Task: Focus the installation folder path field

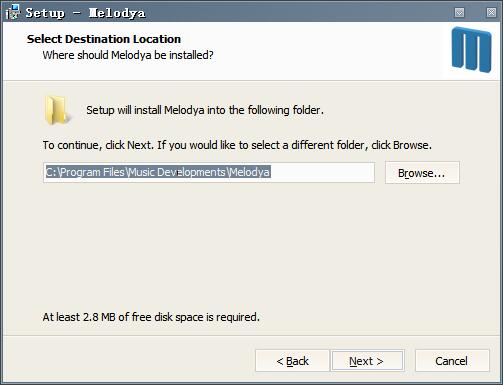Action: point(209,172)
